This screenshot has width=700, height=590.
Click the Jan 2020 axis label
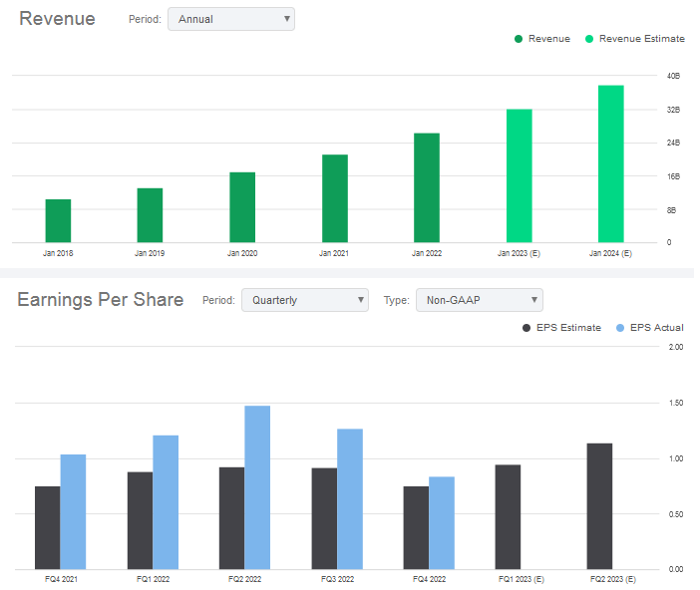click(x=242, y=253)
